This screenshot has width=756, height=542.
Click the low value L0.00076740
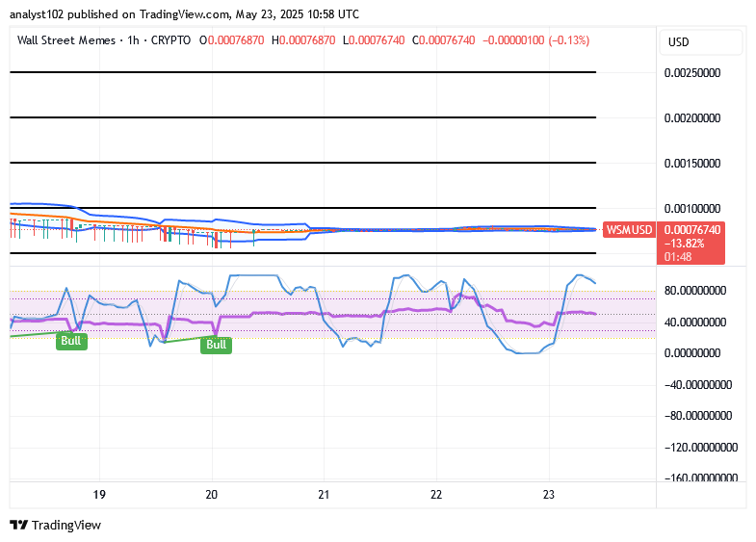click(374, 40)
